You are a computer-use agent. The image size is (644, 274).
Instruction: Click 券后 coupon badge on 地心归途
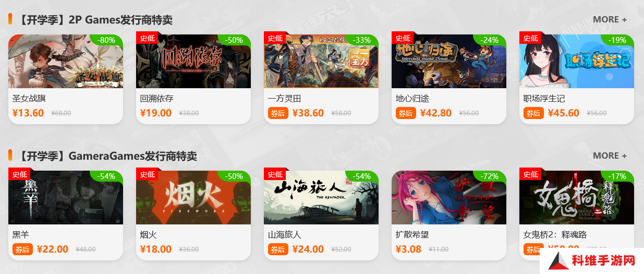click(x=405, y=113)
